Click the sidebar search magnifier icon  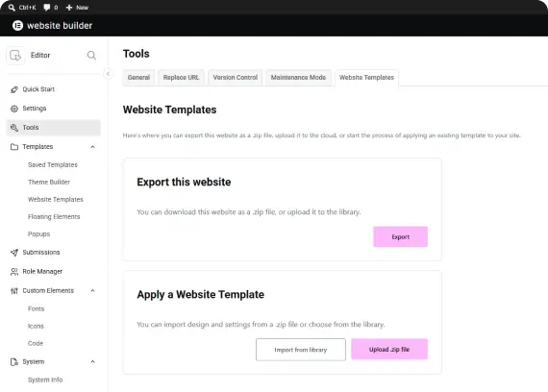coord(91,55)
